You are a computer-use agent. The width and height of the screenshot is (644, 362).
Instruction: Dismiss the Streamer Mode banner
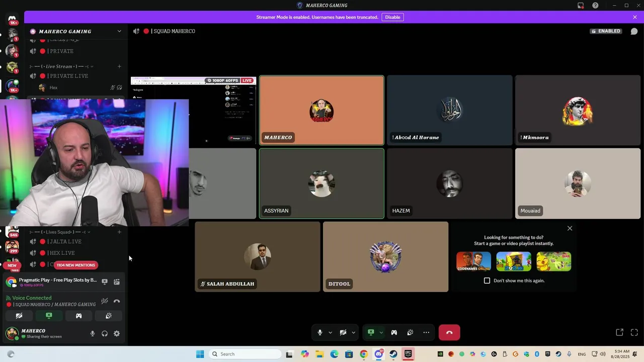[635, 17]
